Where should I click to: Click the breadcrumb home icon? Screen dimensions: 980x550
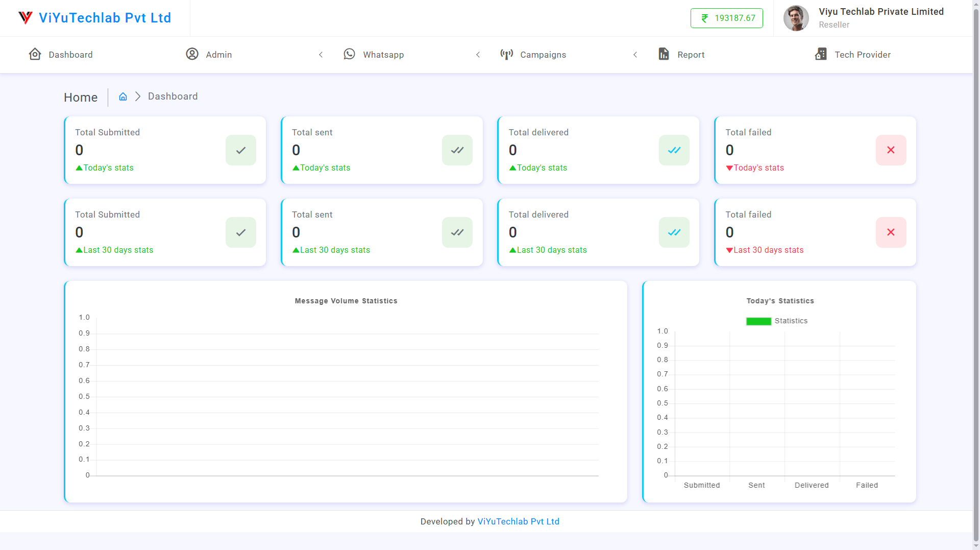coord(123,97)
